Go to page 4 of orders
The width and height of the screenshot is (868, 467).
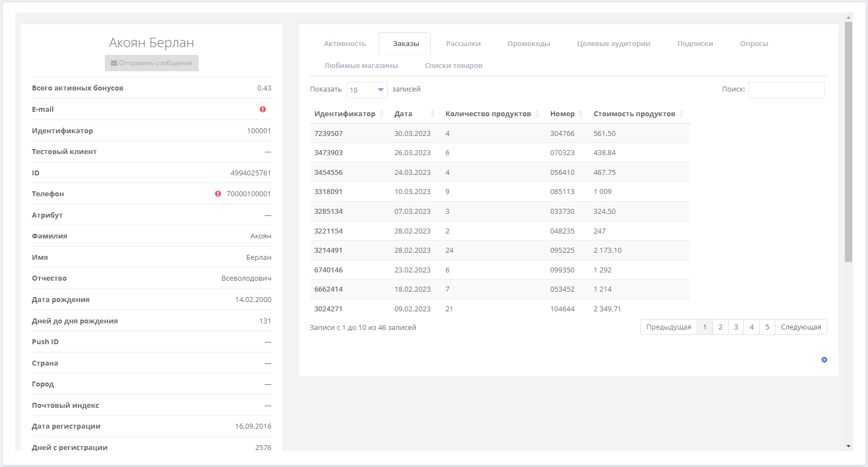751,327
